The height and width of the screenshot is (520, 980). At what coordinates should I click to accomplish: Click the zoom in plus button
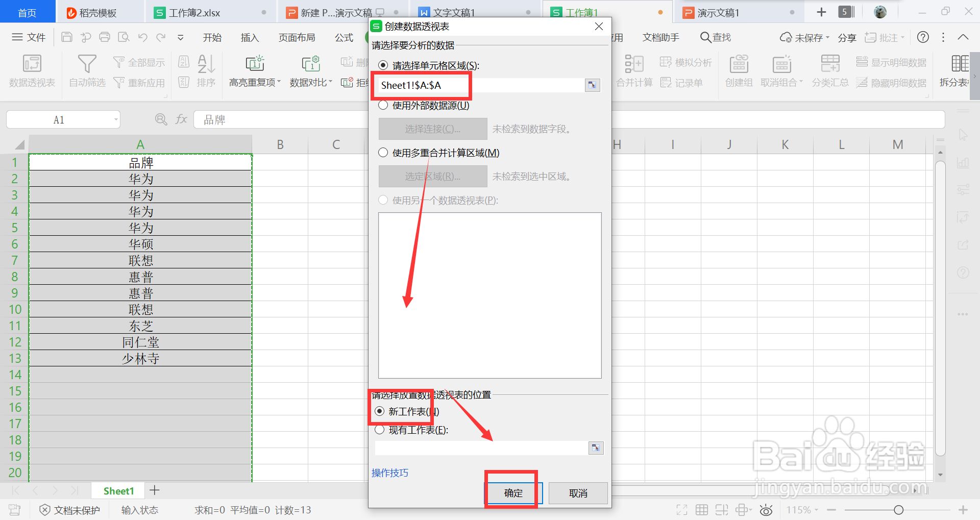click(x=963, y=510)
